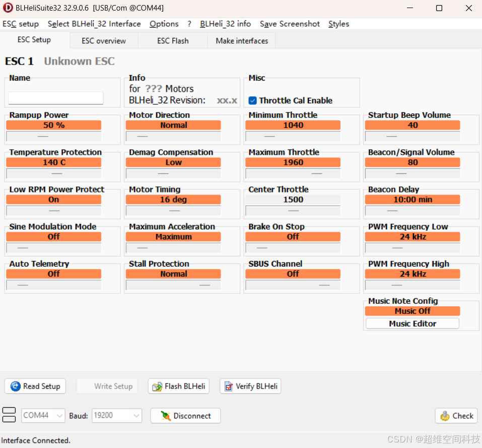
Task: Click the ESC Name input field
Action: coord(55,98)
